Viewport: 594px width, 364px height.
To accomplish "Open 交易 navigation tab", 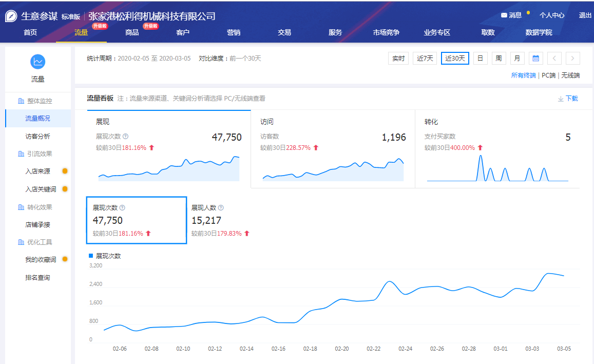I will tap(284, 32).
